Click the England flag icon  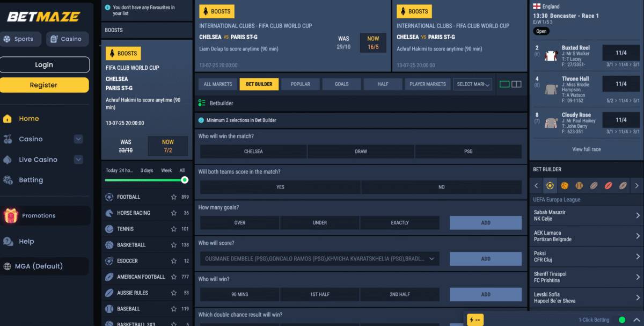(536, 6)
